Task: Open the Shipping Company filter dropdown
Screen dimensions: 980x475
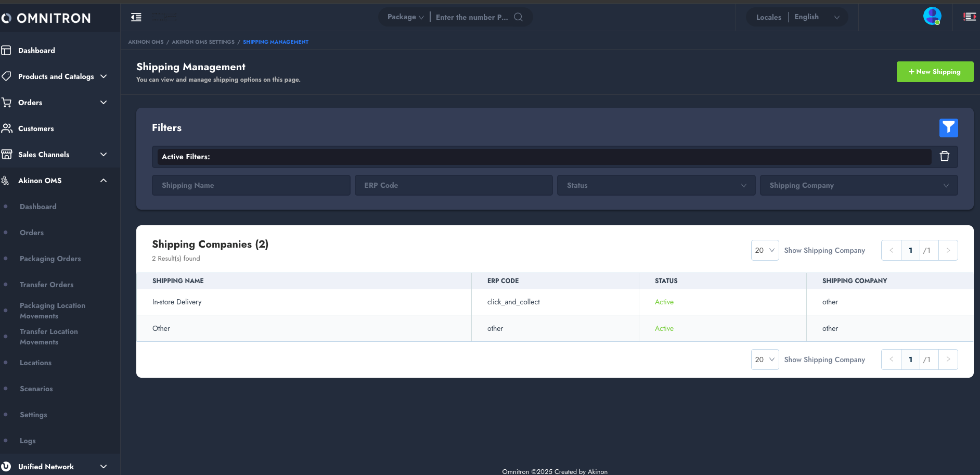Action: click(858, 185)
